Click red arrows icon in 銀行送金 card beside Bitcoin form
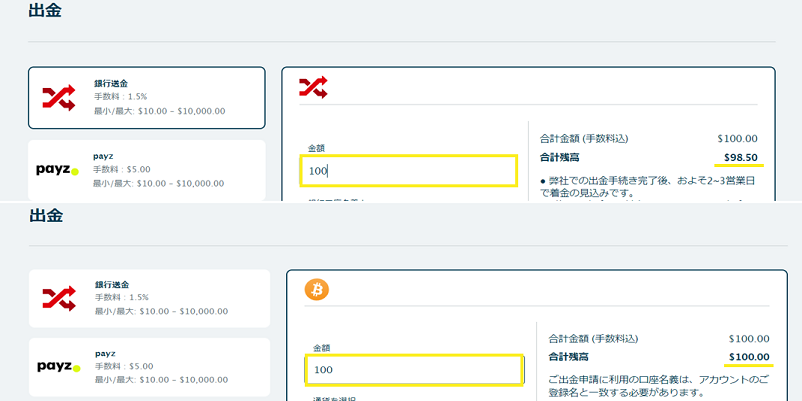The height and width of the screenshot is (401, 802). pyautogui.click(x=59, y=299)
